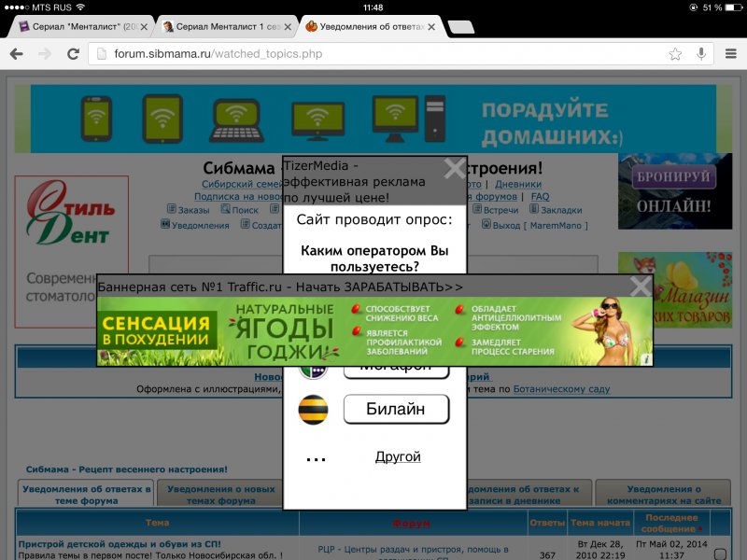This screenshot has height=560, width=747.
Task: Start voice search with the microphone icon
Action: point(701,54)
